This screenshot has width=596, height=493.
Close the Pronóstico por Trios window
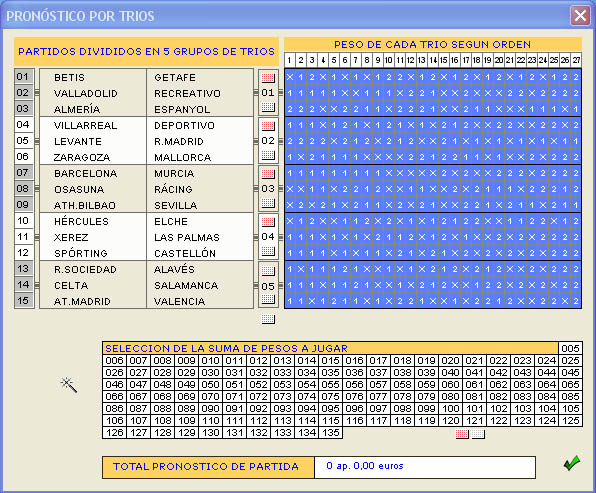[x=580, y=16]
